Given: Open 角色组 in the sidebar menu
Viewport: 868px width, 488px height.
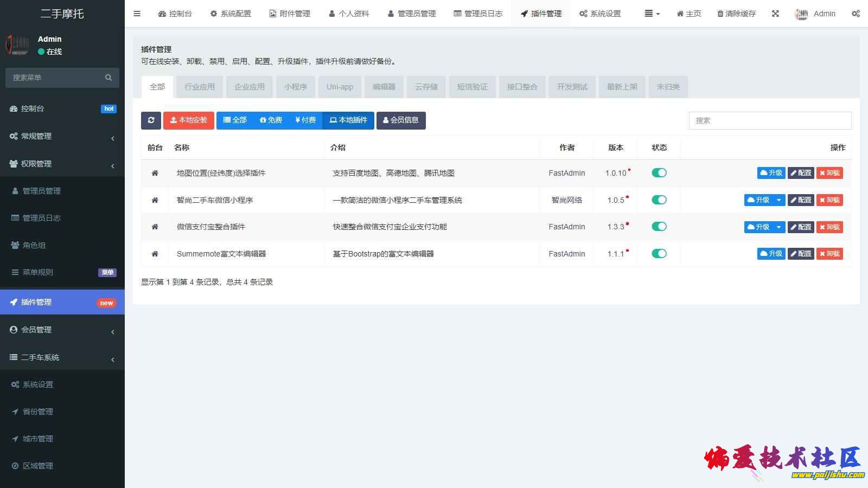Looking at the screenshot, I should coord(34,245).
